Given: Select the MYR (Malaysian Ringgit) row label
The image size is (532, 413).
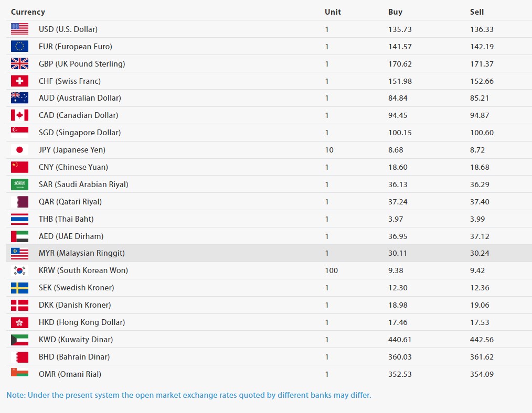Looking at the screenshot, I should (81, 253).
